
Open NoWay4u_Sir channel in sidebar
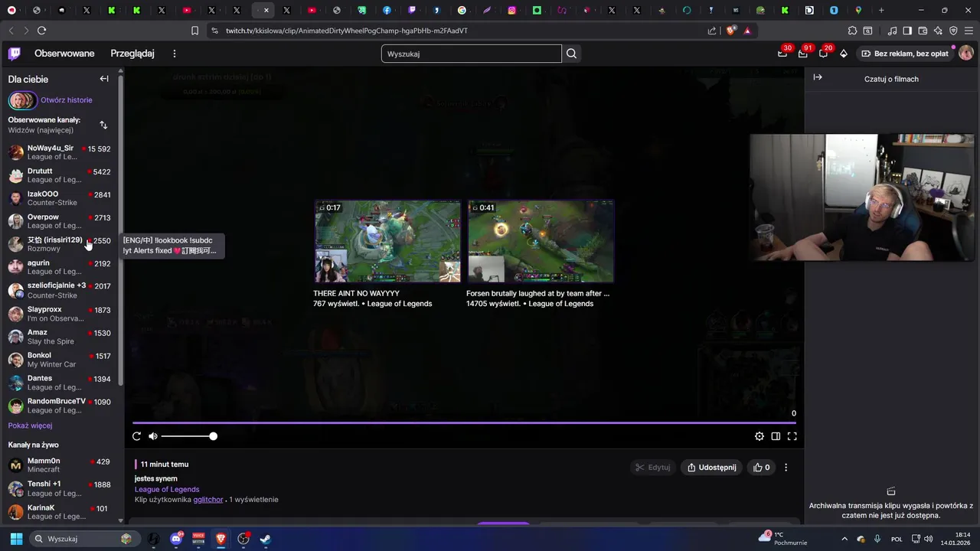click(x=59, y=152)
